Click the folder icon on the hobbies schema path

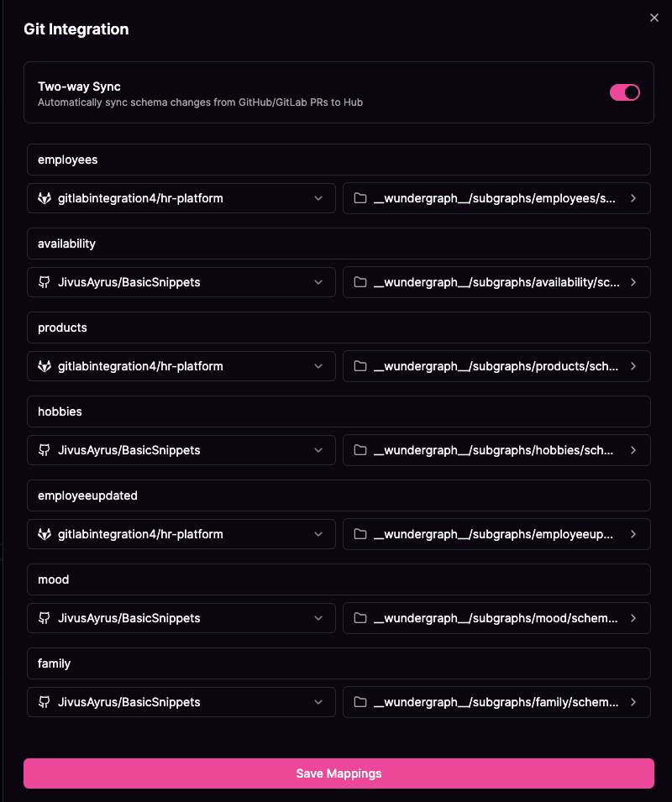point(360,450)
